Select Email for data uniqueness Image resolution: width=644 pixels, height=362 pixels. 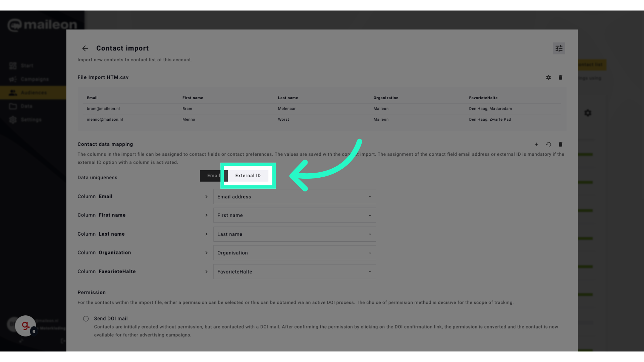coord(213,176)
